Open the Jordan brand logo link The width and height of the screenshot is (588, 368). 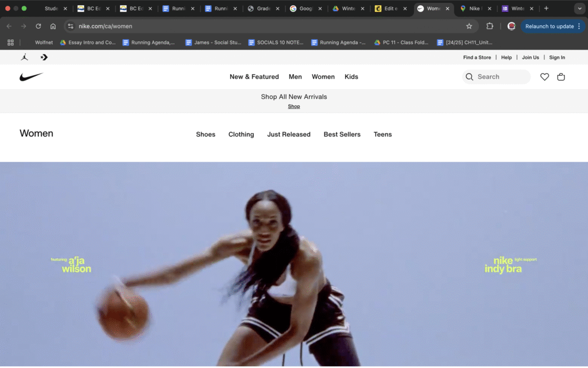[x=24, y=57]
